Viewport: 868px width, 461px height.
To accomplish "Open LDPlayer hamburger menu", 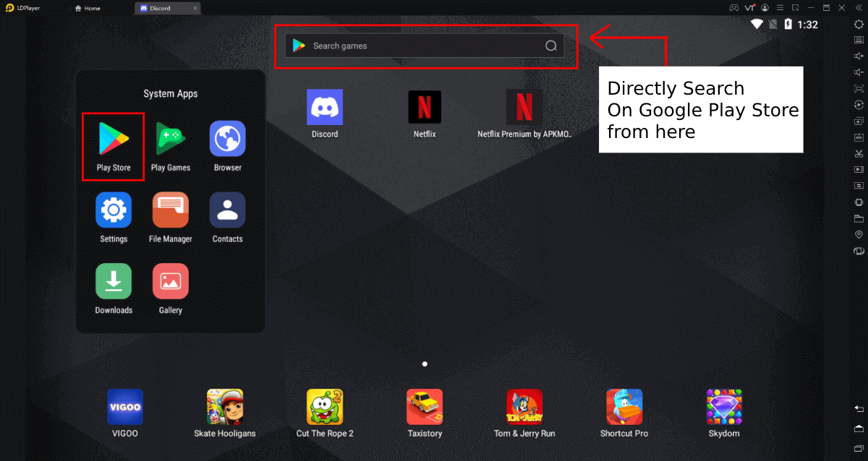I will tap(780, 7).
